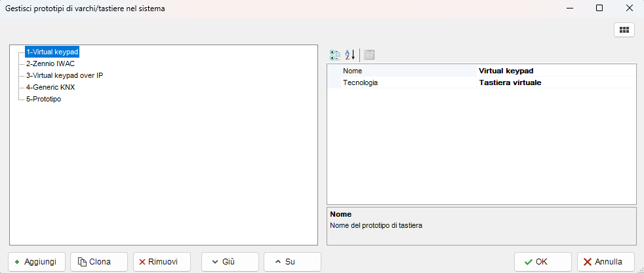Sort properties alphabetically with A-Z icon
Viewport: 644px width, 273px height.
(x=350, y=54)
